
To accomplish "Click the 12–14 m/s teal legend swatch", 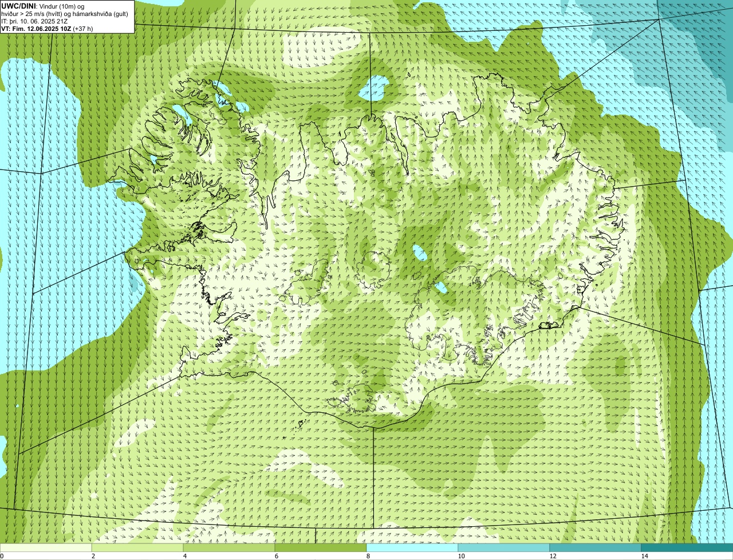I will pos(596,547).
